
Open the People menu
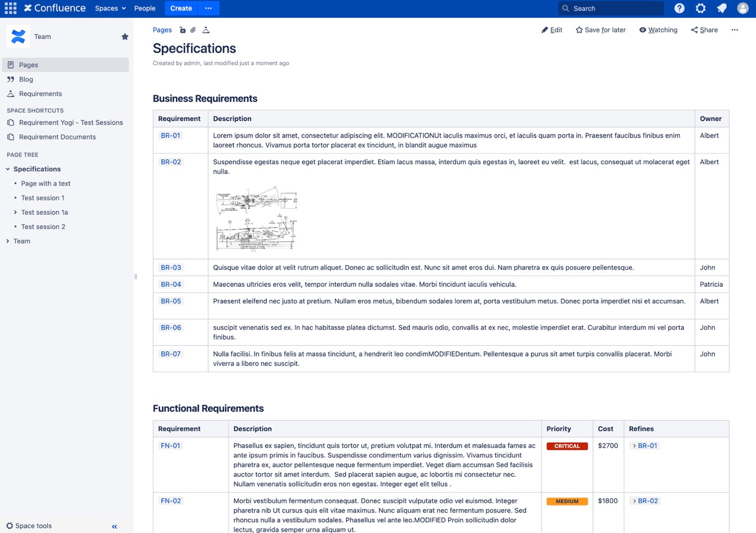(x=145, y=8)
